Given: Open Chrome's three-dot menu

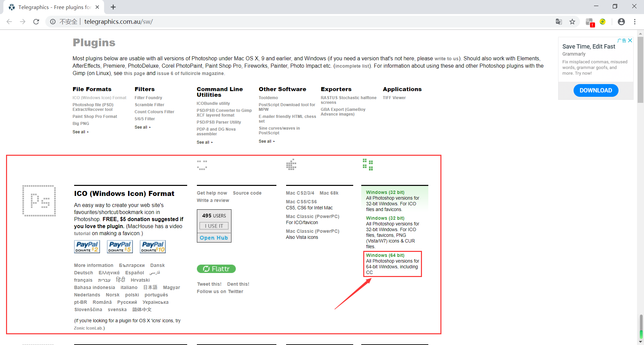Looking at the screenshot, I should click(635, 22).
